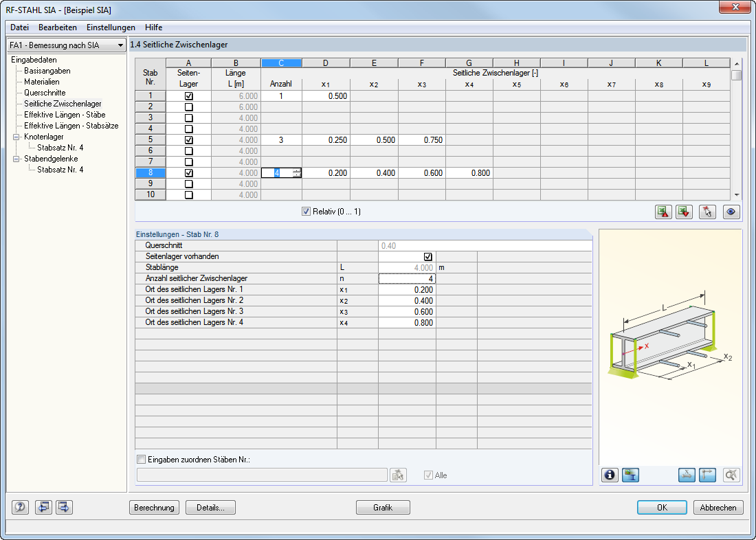Click the cross-section details icon beside info
This screenshot has height=540, width=756.
(x=631, y=475)
